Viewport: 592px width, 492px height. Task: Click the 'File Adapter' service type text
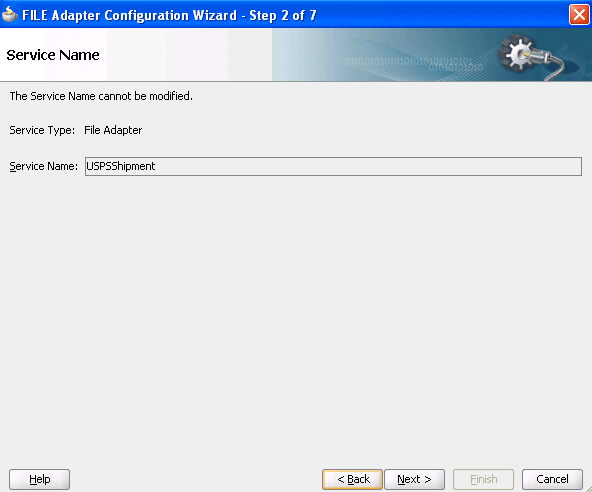[113, 130]
